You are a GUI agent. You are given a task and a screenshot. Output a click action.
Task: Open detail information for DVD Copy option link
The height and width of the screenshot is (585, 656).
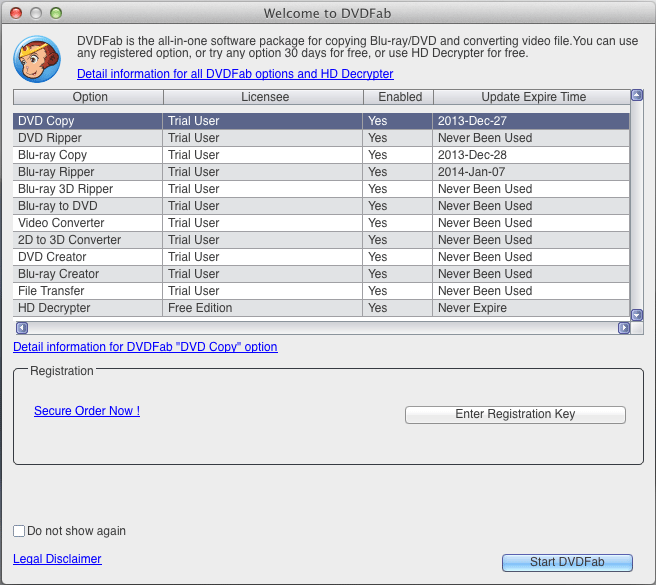(145, 347)
